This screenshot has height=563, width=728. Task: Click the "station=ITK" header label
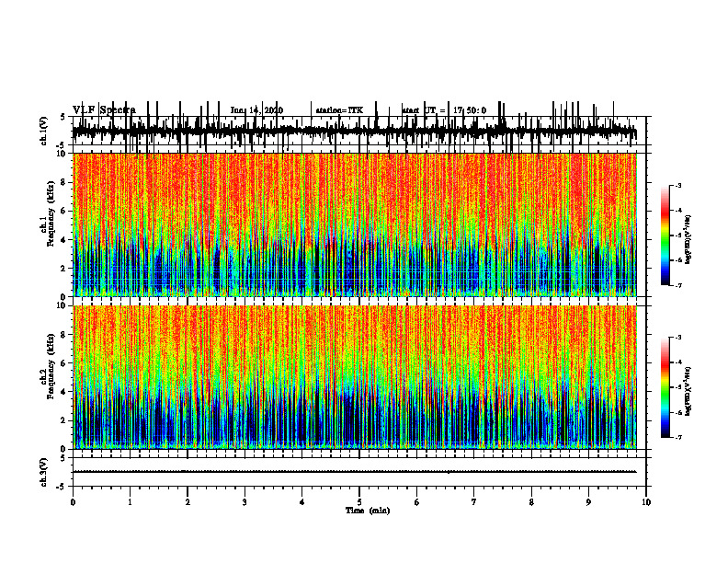[339, 110]
